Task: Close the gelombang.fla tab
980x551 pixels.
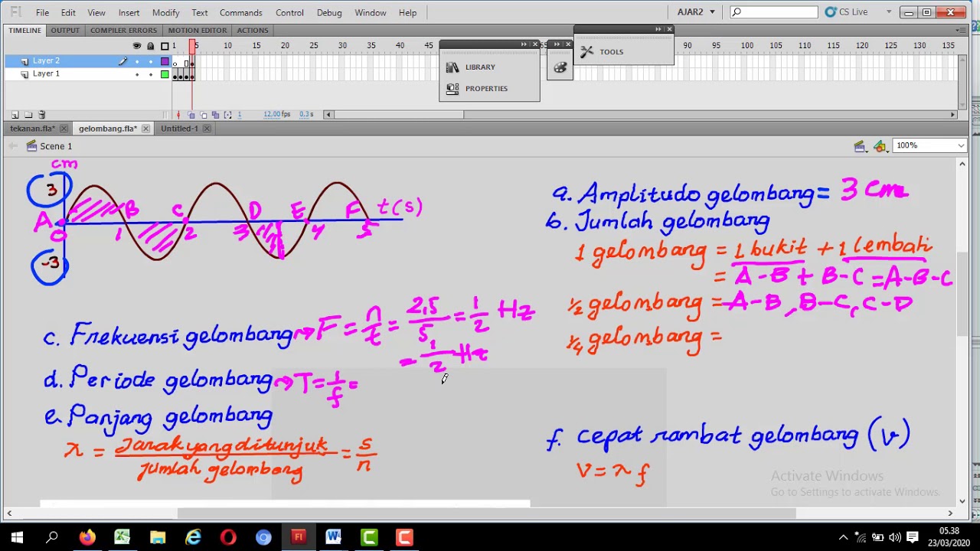Action: 145,129
